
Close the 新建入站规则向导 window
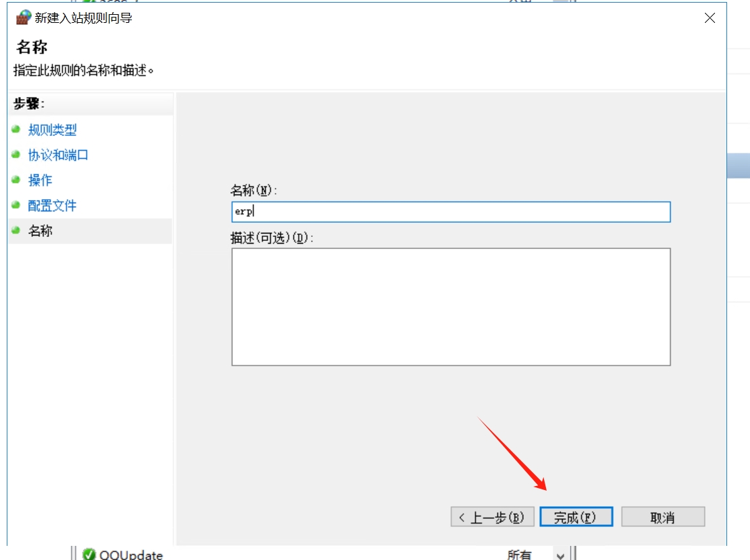point(710,18)
